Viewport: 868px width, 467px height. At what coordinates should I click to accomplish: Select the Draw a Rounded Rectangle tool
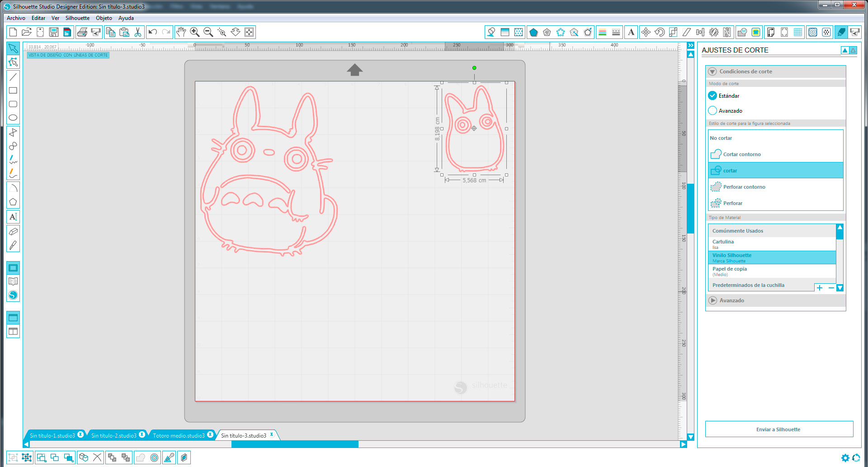coord(13,104)
